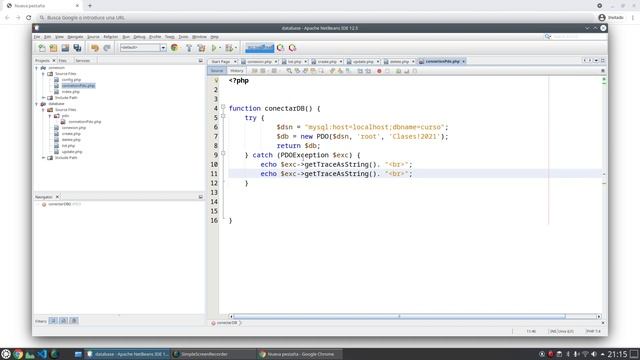Switch to the Services panel tab
Image resolution: width=640 pixels, height=360 pixels.
[82, 61]
